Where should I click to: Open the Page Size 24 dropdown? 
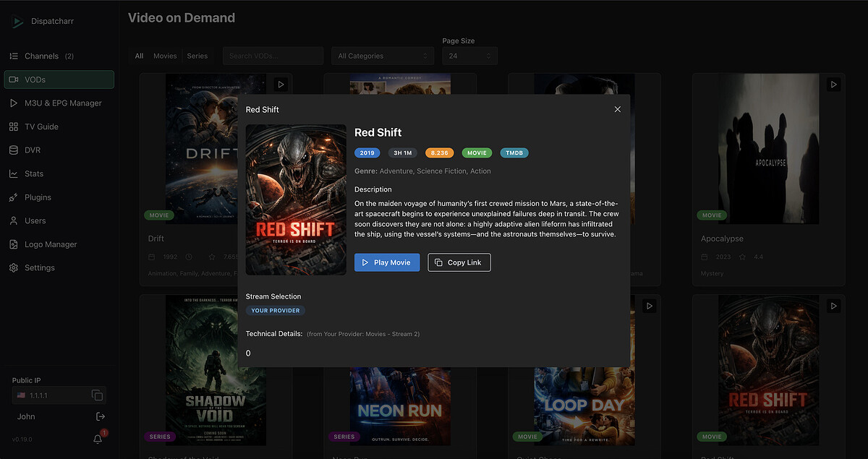click(x=469, y=56)
